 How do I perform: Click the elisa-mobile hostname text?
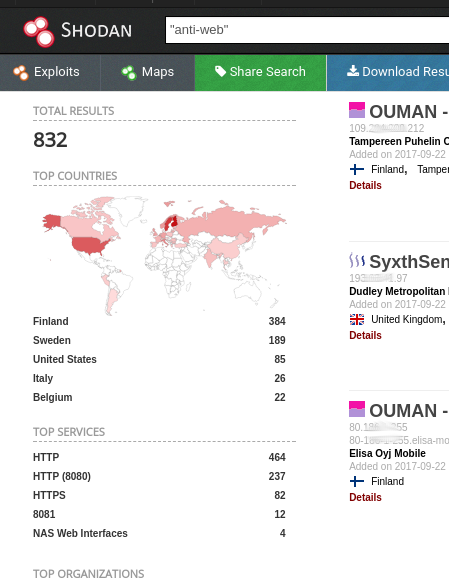(x=399, y=440)
